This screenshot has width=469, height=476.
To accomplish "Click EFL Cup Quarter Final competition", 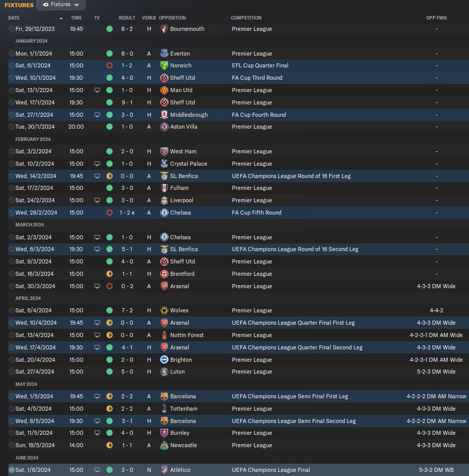I will [x=260, y=65].
